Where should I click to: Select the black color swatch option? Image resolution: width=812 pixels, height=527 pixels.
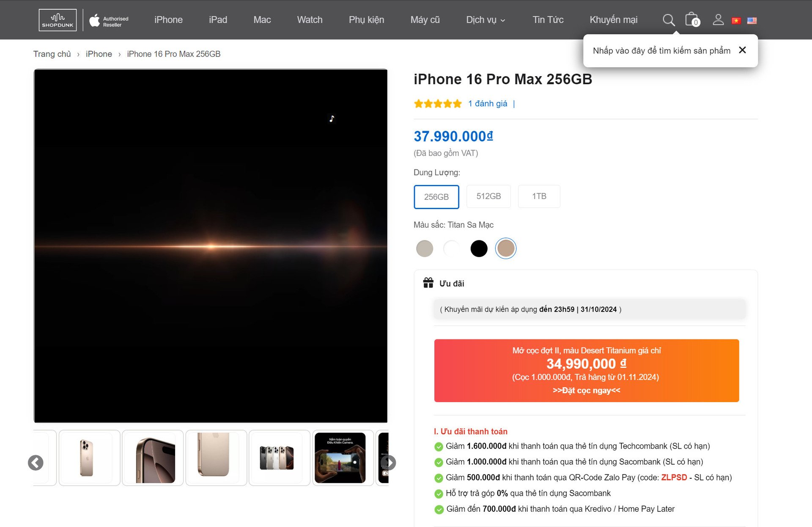pyautogui.click(x=478, y=248)
